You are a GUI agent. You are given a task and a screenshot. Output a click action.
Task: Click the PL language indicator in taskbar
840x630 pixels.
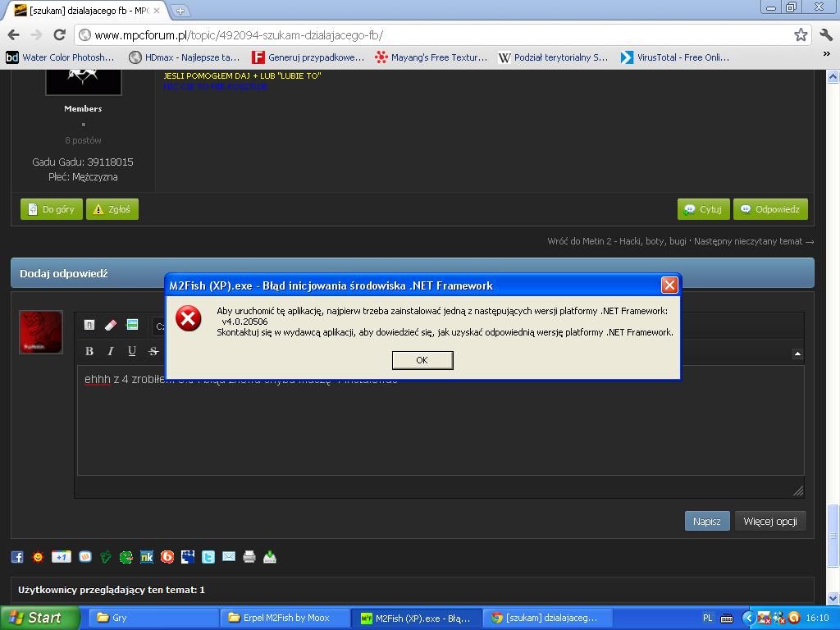pyautogui.click(x=707, y=618)
